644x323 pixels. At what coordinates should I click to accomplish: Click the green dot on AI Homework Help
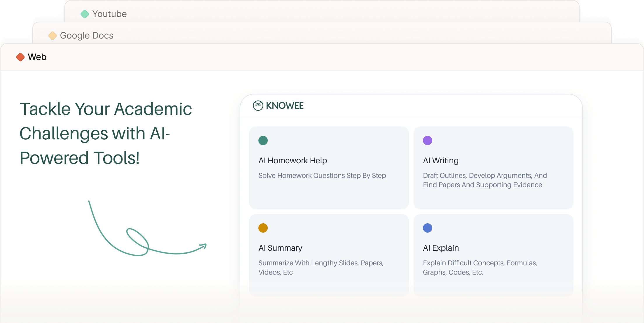click(263, 141)
